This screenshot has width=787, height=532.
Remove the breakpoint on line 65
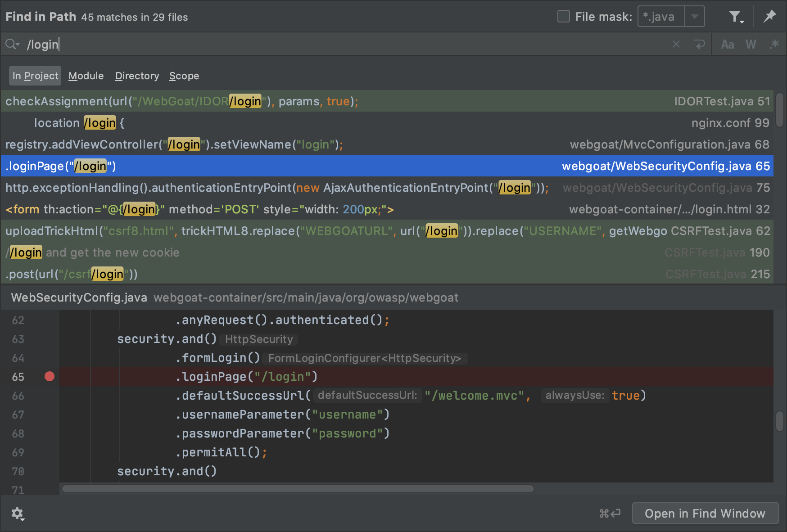click(x=50, y=376)
